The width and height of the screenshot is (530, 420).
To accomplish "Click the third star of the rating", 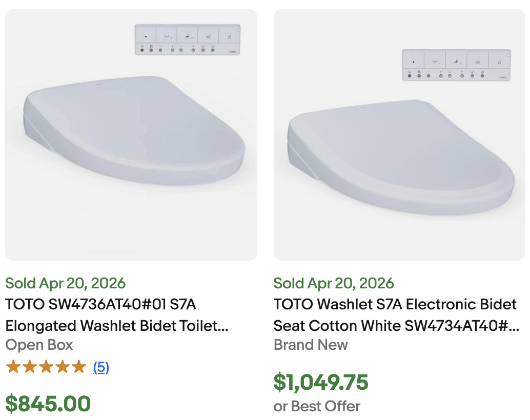I will (45, 367).
